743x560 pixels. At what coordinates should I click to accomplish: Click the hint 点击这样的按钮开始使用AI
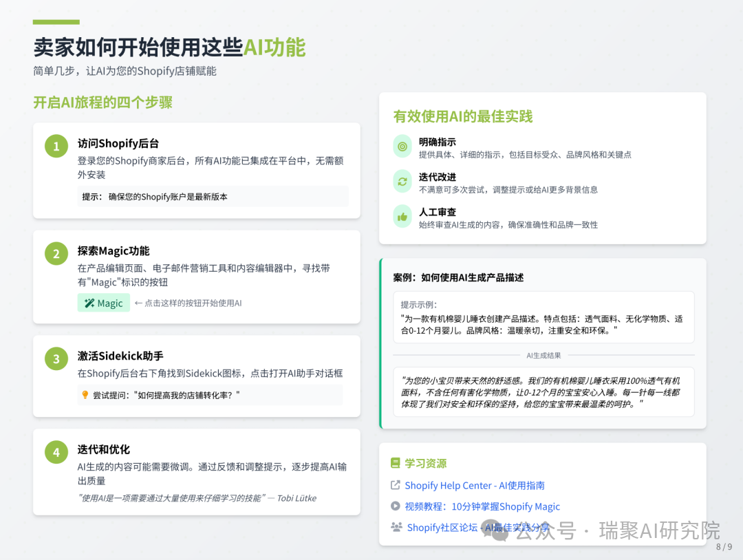188,303
